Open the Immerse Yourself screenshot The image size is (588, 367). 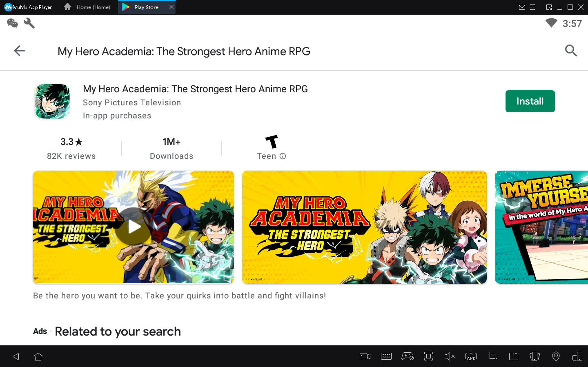pyautogui.click(x=541, y=227)
